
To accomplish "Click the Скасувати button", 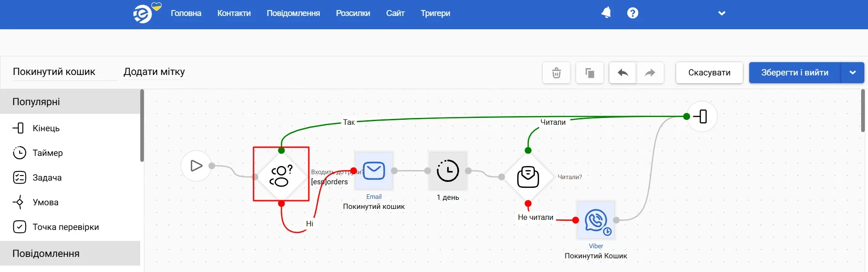I will point(709,73).
